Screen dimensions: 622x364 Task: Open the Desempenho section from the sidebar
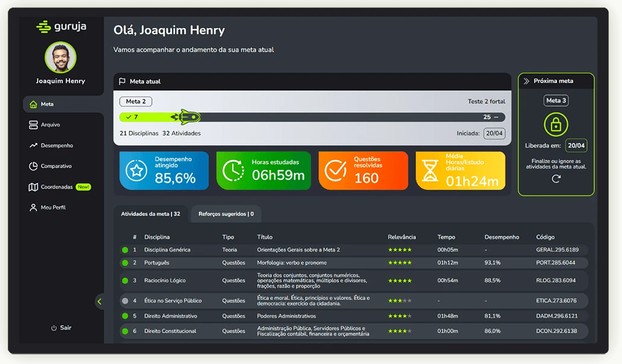click(34, 145)
